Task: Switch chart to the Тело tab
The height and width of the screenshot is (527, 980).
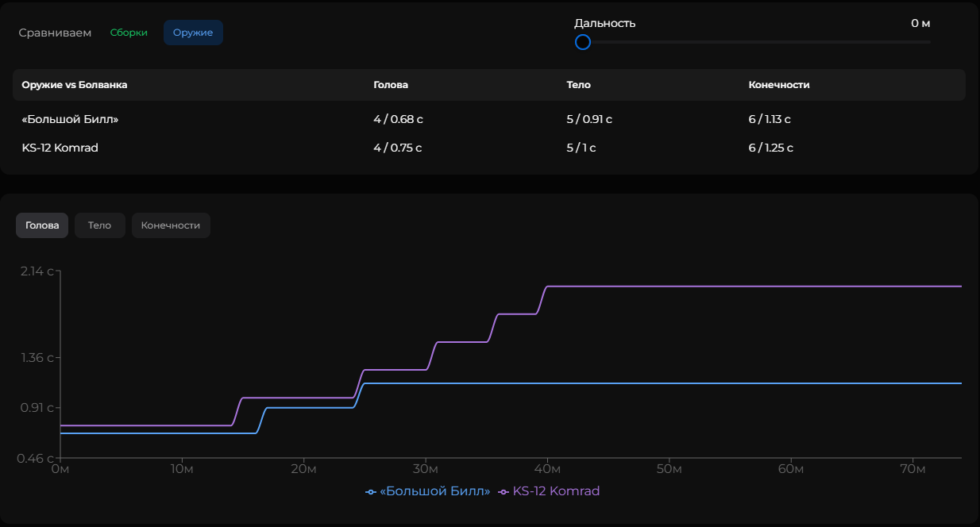Action: pyautogui.click(x=99, y=225)
